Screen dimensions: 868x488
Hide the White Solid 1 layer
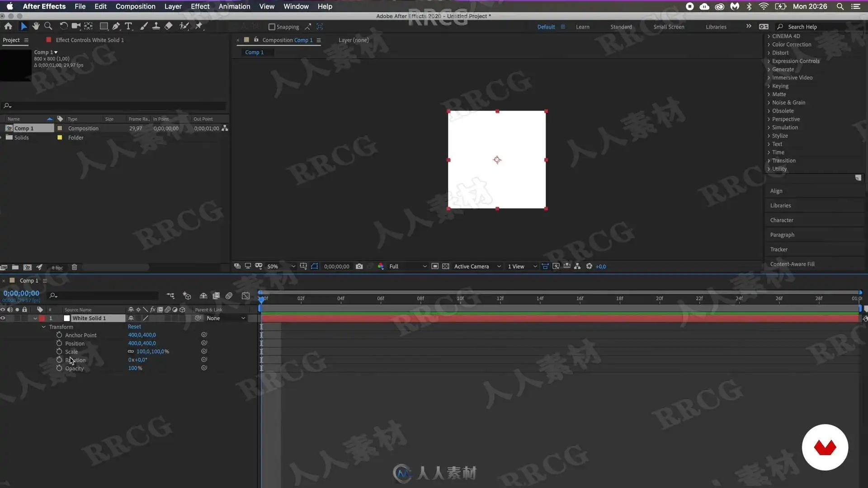(3, 318)
